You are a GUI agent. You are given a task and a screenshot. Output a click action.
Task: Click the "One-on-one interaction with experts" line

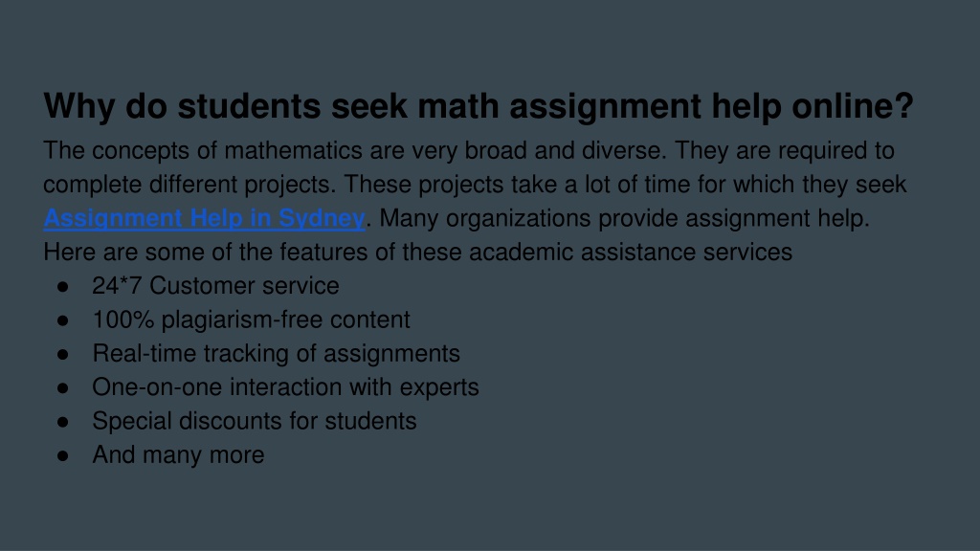pyautogui.click(x=285, y=387)
